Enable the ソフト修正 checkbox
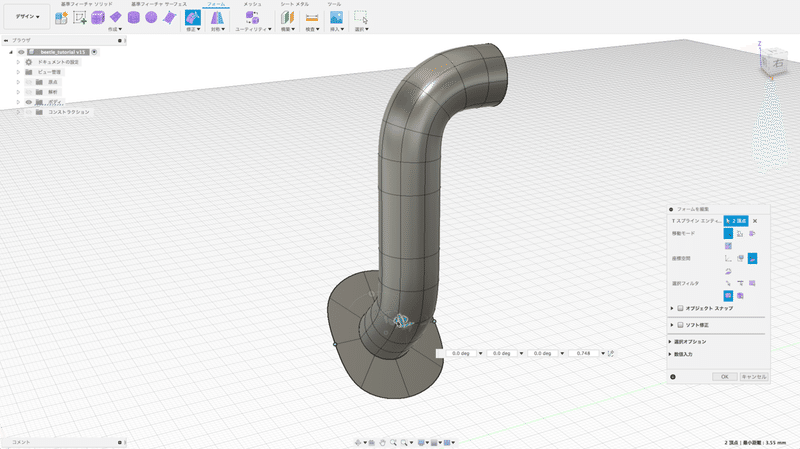 pyautogui.click(x=680, y=325)
